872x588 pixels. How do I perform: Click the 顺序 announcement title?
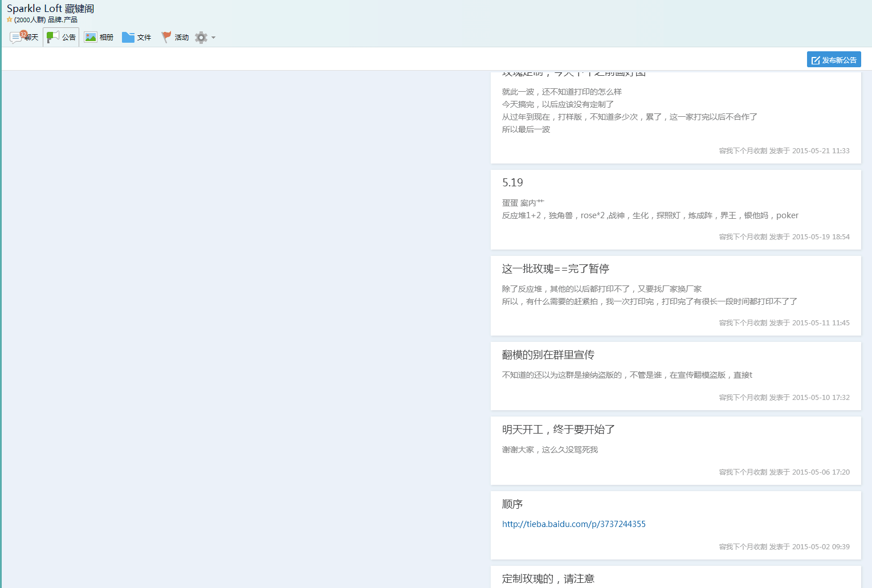click(512, 504)
